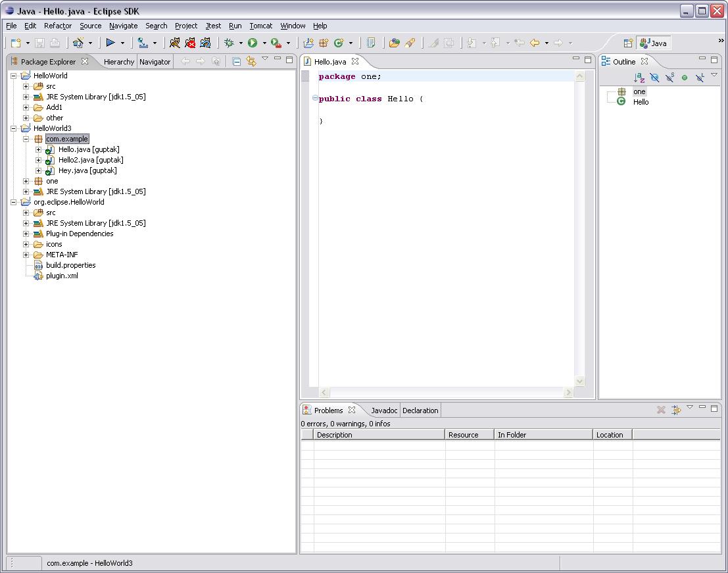Click the Problems view filter icon
This screenshot has height=573, width=728.
coord(676,410)
